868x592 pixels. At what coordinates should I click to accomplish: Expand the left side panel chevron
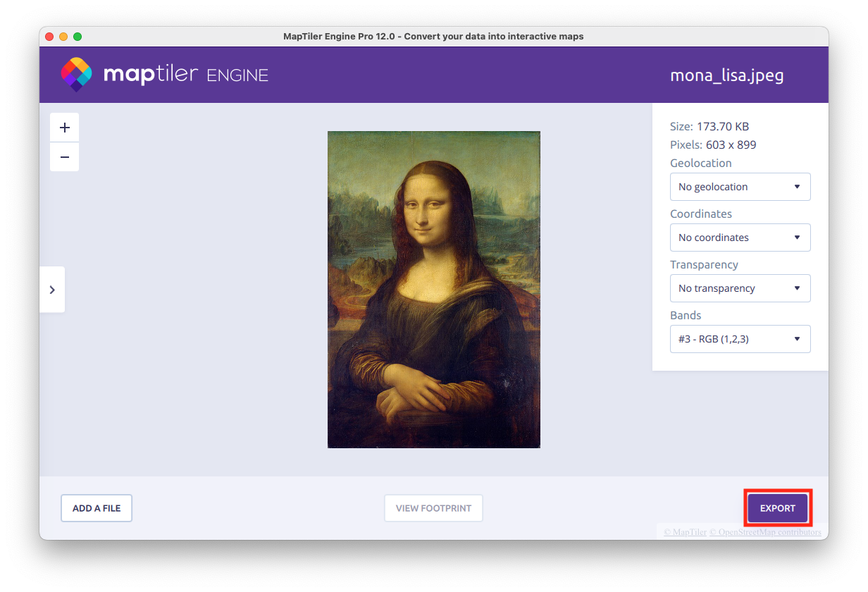click(52, 290)
